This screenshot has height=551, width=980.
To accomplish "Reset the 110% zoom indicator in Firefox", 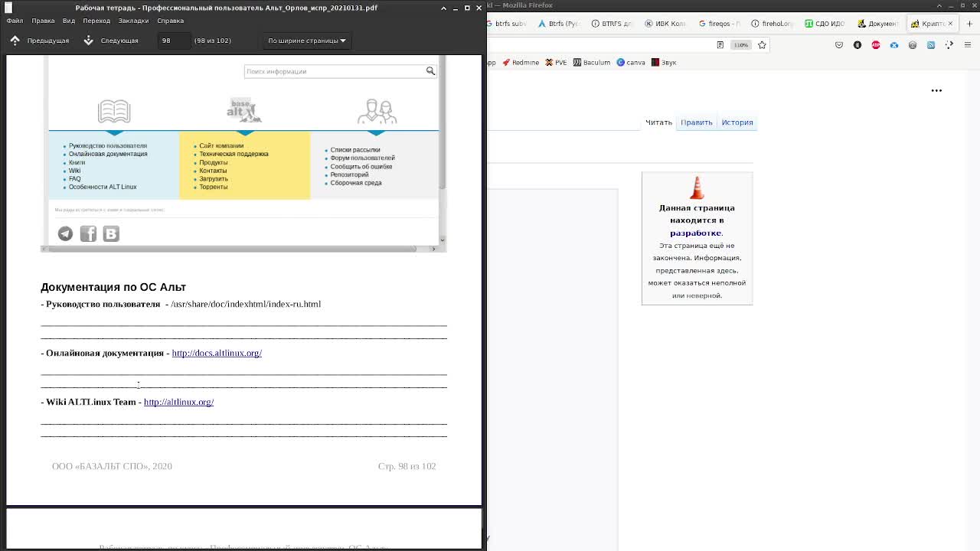I will [x=741, y=45].
